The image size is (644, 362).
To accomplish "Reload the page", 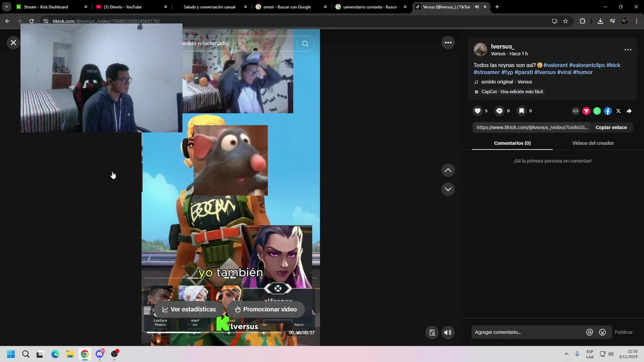I will (x=31, y=21).
